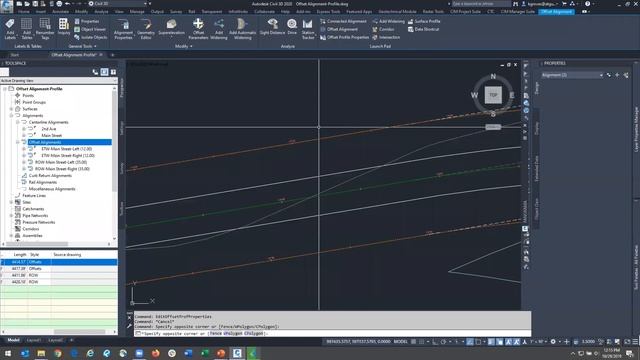640x360 pixels.
Task: Expand the Pipe Networks node
Action: click(11, 216)
